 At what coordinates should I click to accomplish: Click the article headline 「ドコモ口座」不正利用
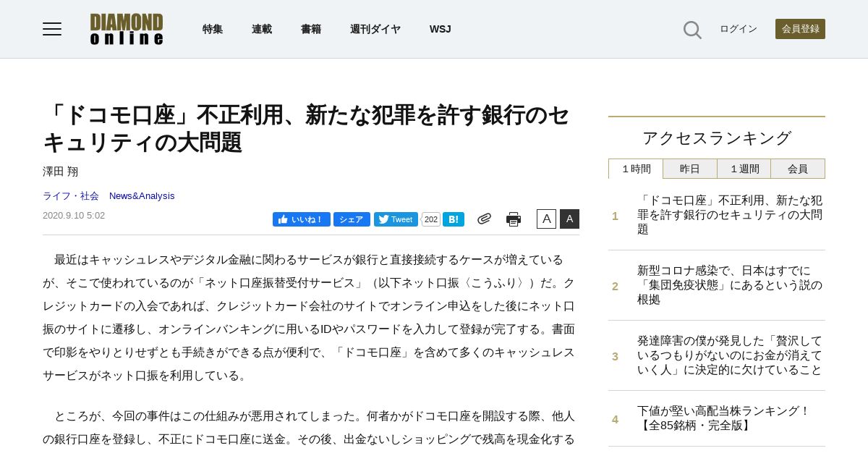pos(307,129)
